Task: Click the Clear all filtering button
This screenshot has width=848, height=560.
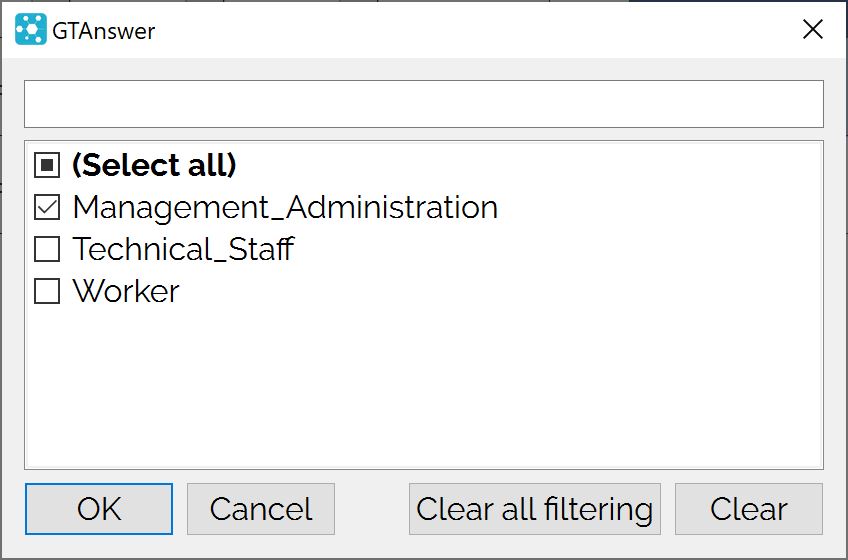Action: tap(535, 509)
